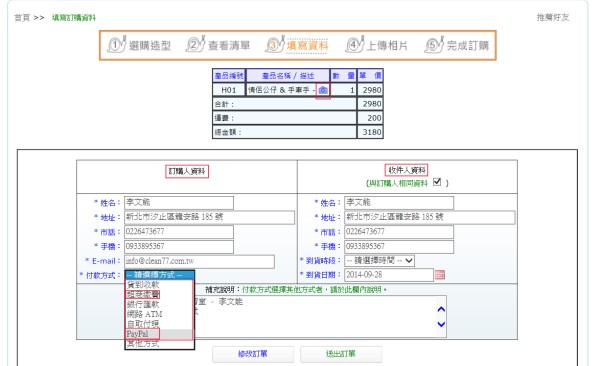This screenshot has width=600, height=366.
Task: Click the step 4 snail icon
Action: click(x=354, y=45)
